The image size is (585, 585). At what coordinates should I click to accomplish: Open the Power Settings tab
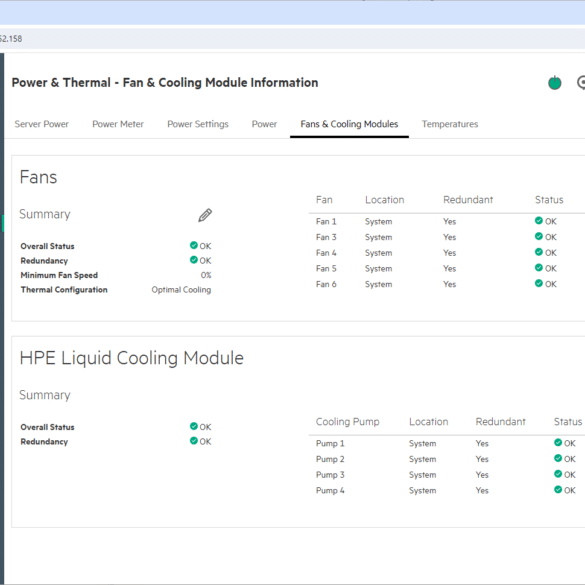[198, 124]
